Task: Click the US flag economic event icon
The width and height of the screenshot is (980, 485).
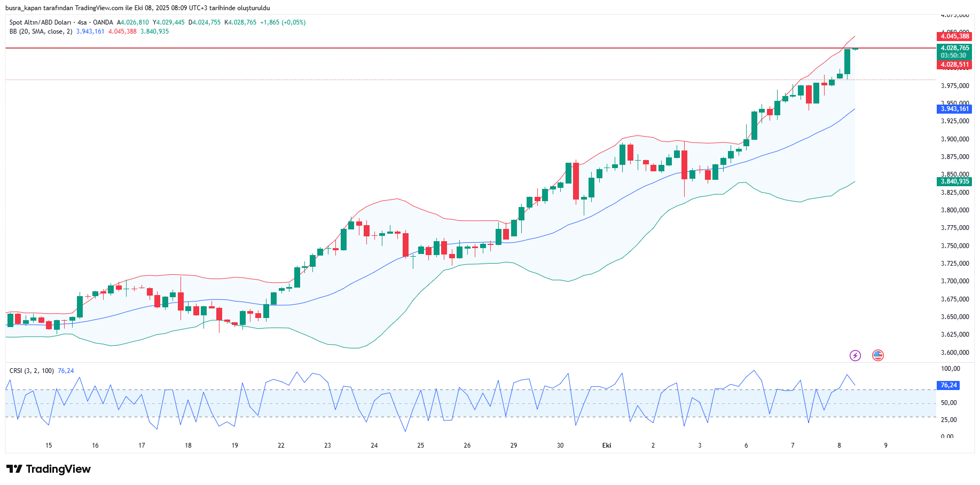Action: pos(877,355)
